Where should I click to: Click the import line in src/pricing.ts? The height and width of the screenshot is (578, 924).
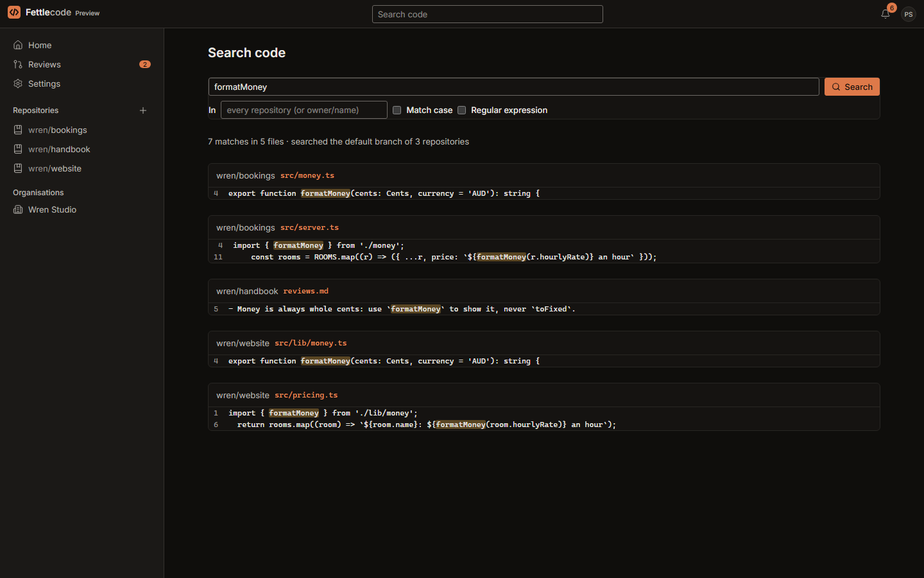click(x=544, y=413)
